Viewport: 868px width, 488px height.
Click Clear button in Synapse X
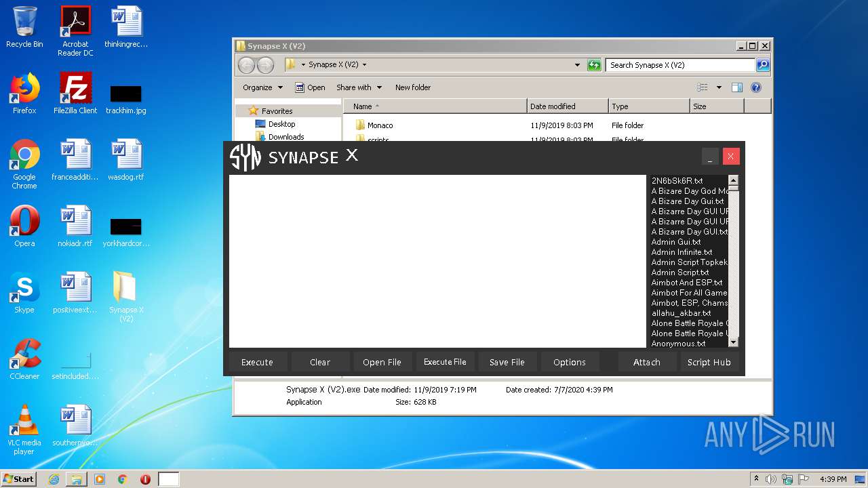click(x=320, y=362)
